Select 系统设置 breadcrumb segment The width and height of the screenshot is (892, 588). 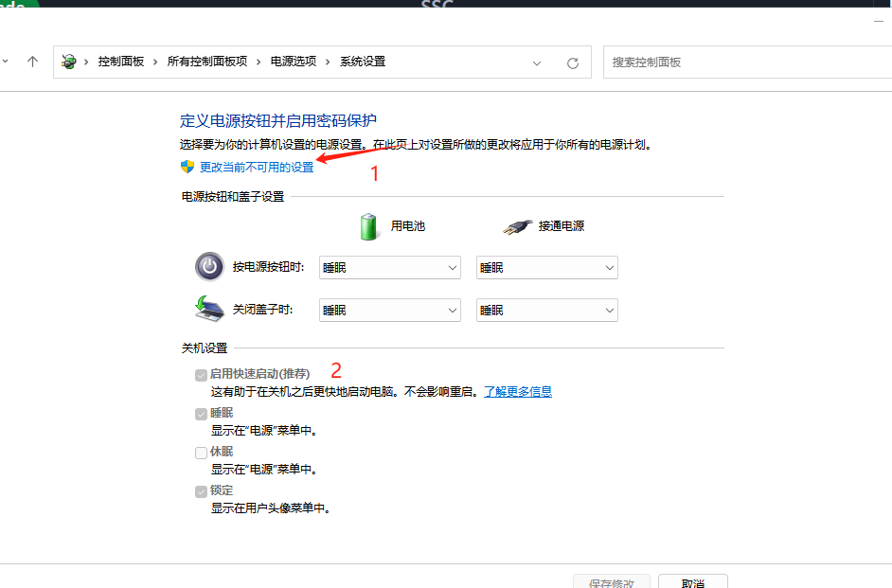[363, 62]
